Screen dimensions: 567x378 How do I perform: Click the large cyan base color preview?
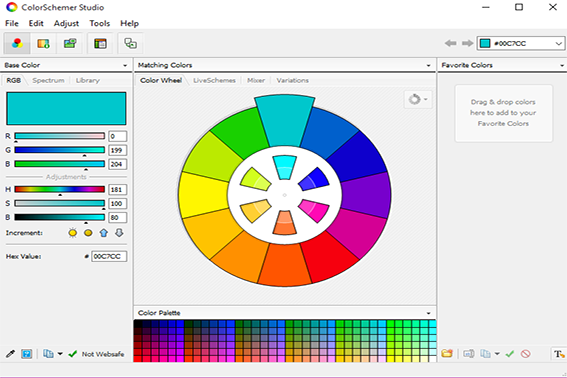tap(66, 108)
